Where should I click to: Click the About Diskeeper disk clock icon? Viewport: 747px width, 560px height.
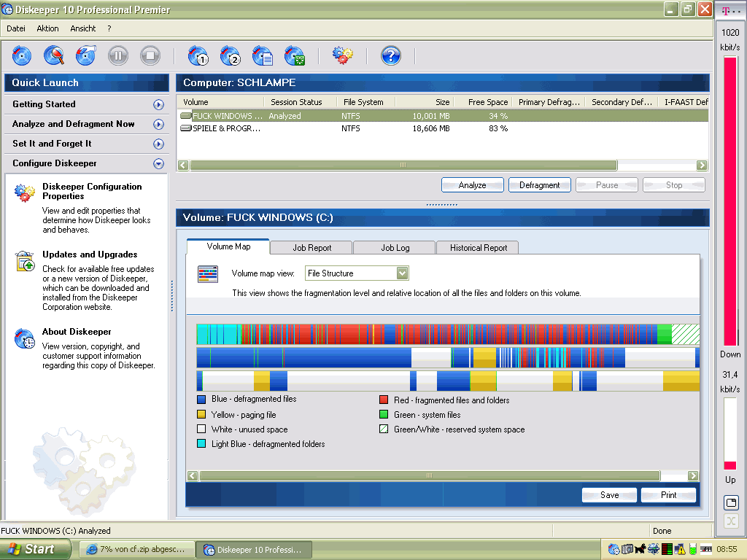(24, 338)
